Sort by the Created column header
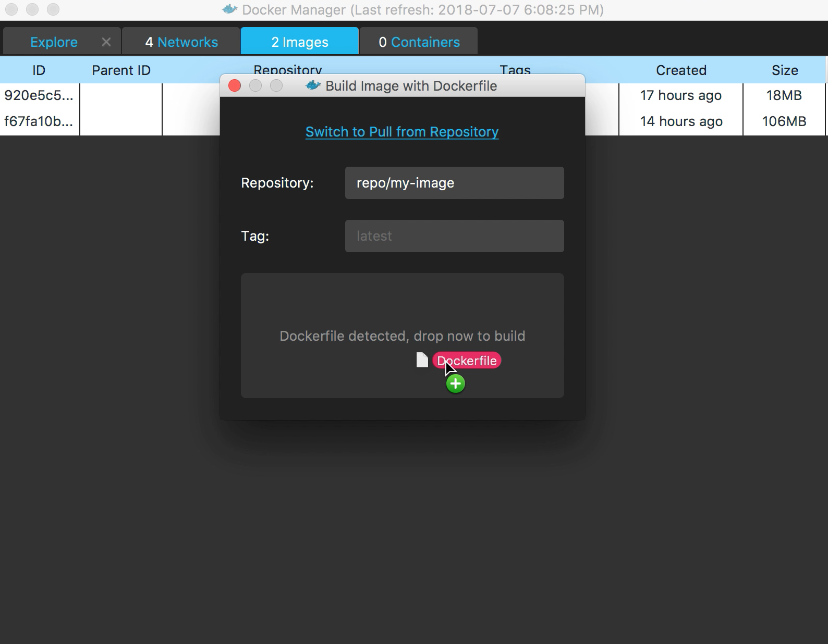 tap(681, 70)
